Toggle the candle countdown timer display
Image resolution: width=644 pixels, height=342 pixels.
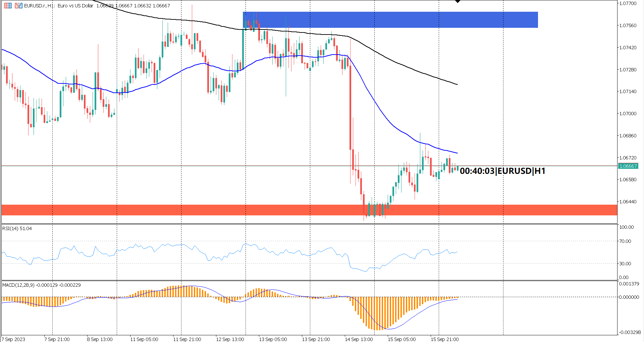[x=502, y=171]
